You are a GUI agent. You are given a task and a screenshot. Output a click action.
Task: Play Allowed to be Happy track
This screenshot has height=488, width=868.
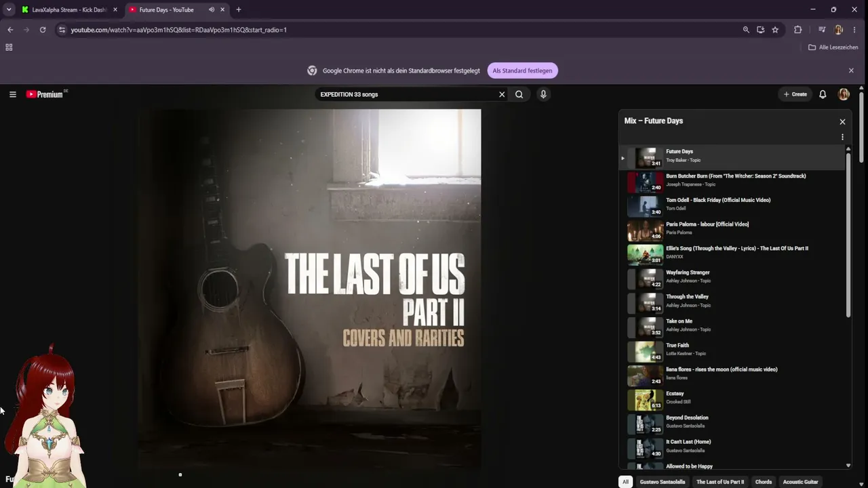732,466
